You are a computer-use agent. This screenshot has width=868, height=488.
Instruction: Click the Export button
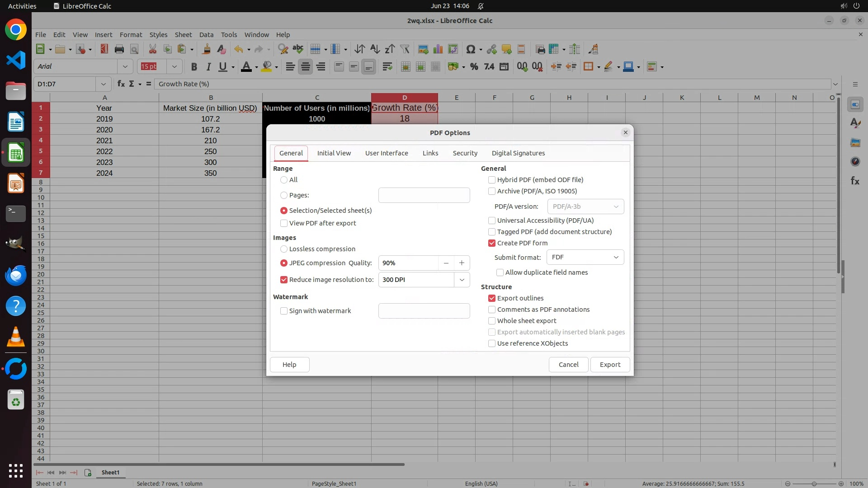pos(609,365)
